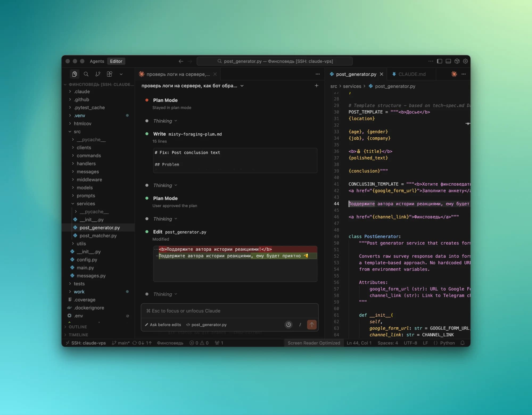Send message with the orange arrow button
532x415 pixels.
312,324
